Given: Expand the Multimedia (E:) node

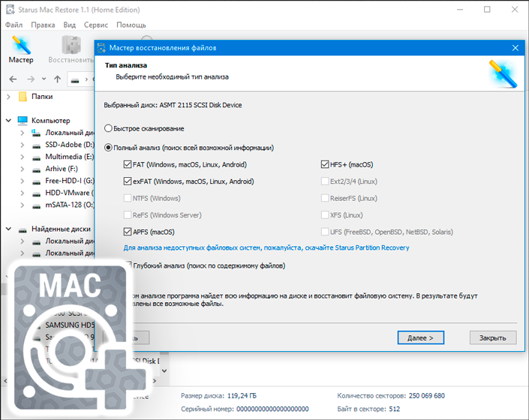Looking at the screenshot, I should point(22,157).
